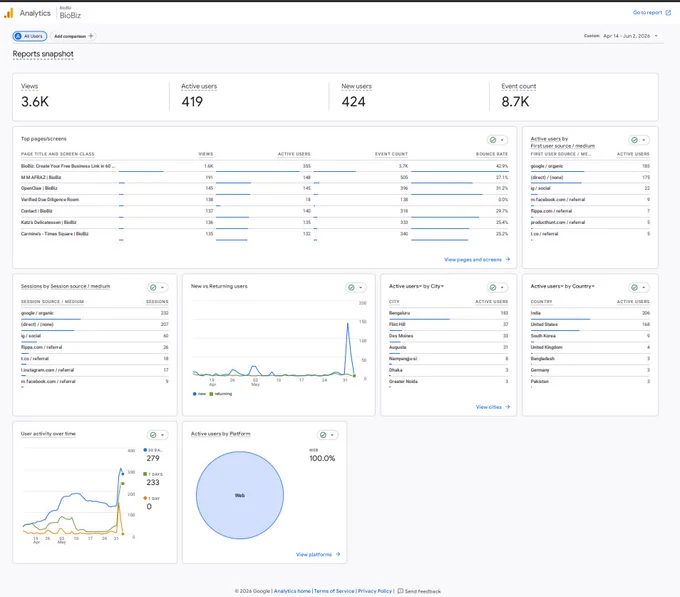
Task: Open dropdown arrow on Top pages/screens card
Action: [x=502, y=140]
